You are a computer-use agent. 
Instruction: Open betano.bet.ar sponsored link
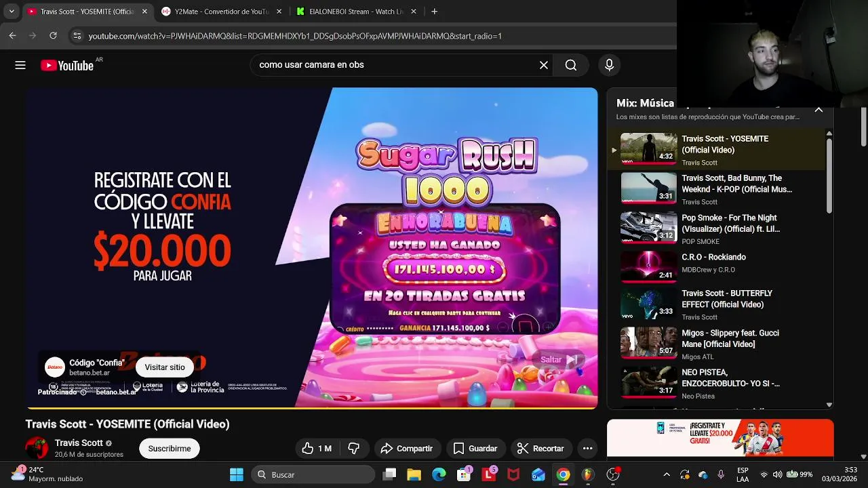116,392
